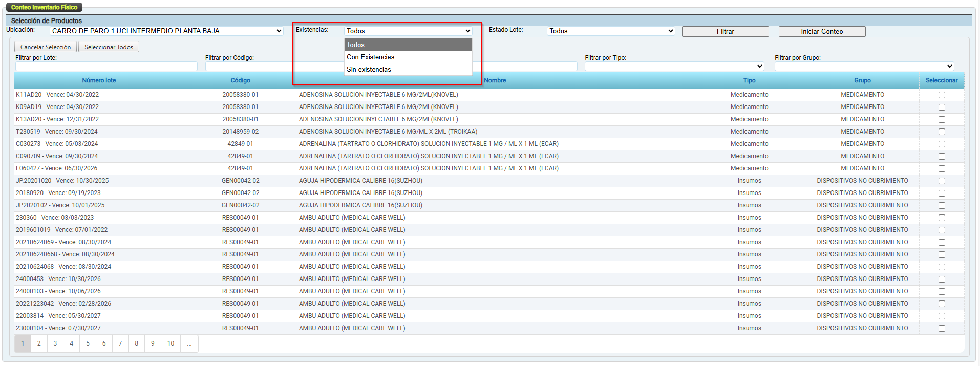Viewport: 980px width, 366px height.
Task: Click the Seleccionar Todos button
Action: pyautogui.click(x=109, y=47)
